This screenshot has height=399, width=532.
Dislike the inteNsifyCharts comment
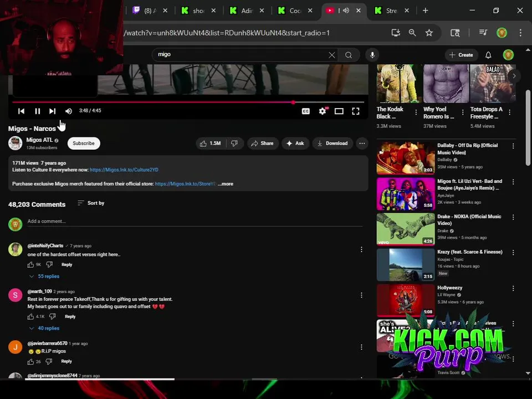pyautogui.click(x=49, y=265)
